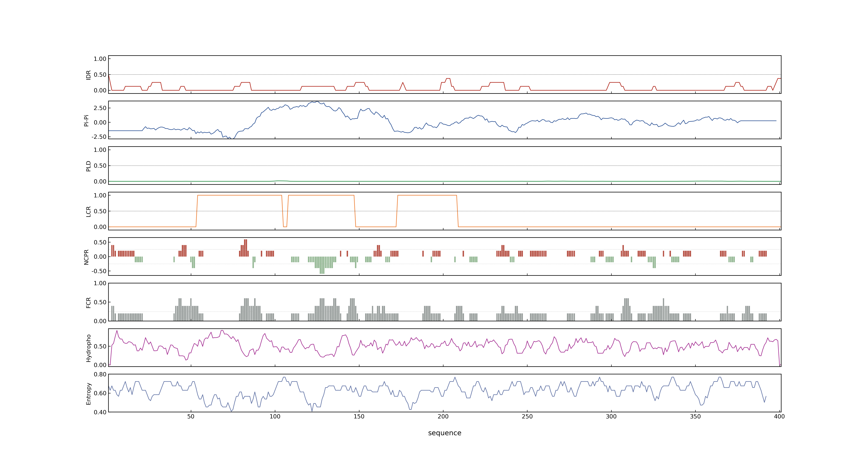This screenshot has height=463, width=868.
Task: Click the Pi-Pi y-axis label
Action: (86, 120)
